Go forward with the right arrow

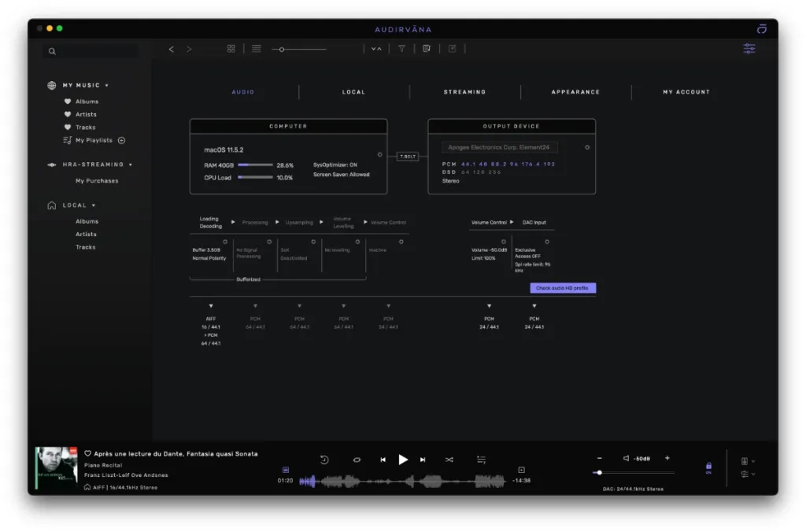click(189, 50)
